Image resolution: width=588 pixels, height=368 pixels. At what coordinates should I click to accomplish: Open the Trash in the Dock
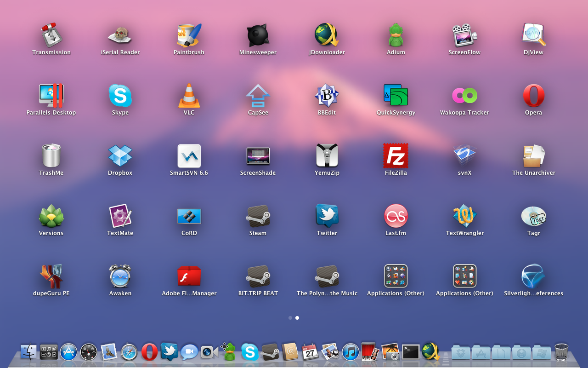click(561, 352)
